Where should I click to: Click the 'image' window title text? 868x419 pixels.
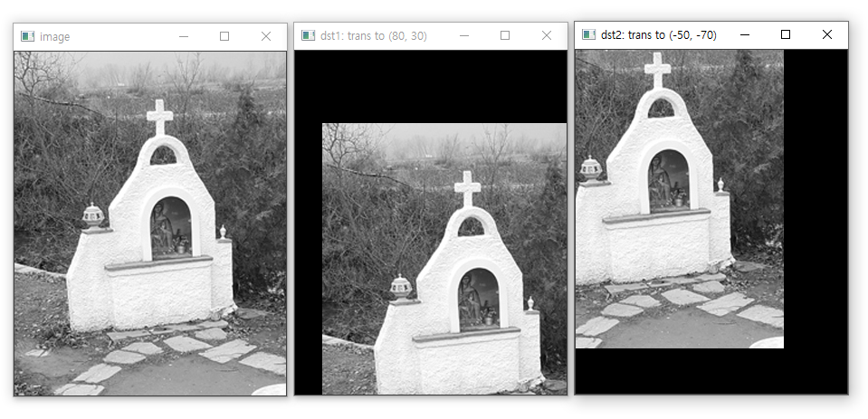pos(55,37)
